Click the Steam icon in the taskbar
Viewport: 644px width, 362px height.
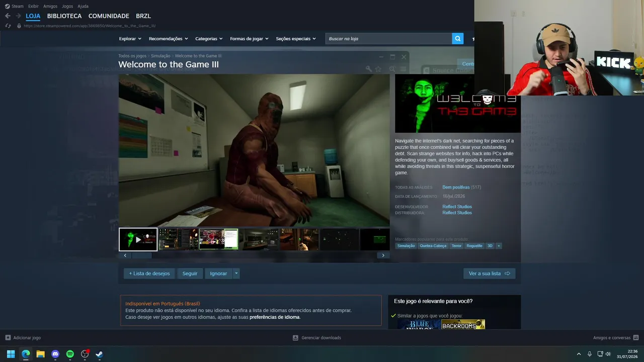(100, 354)
